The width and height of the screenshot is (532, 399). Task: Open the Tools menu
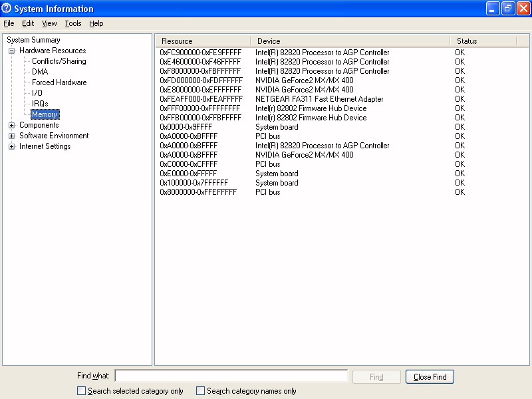[x=73, y=23]
